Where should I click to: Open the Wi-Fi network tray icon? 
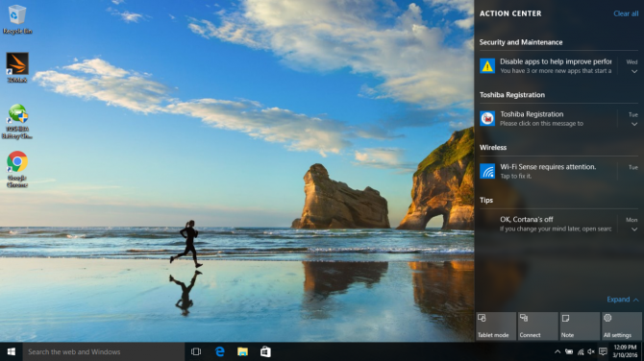tap(581, 351)
